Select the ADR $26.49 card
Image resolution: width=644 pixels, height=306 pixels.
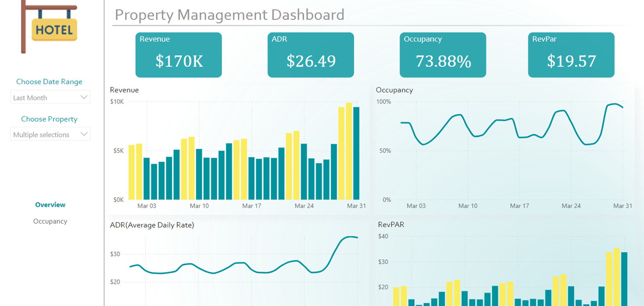click(311, 55)
